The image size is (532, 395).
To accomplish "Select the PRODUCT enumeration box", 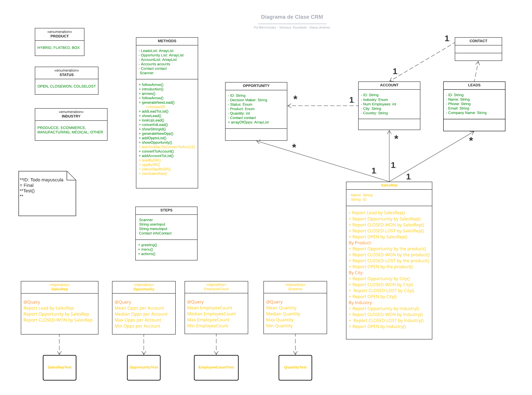I will (59, 42).
